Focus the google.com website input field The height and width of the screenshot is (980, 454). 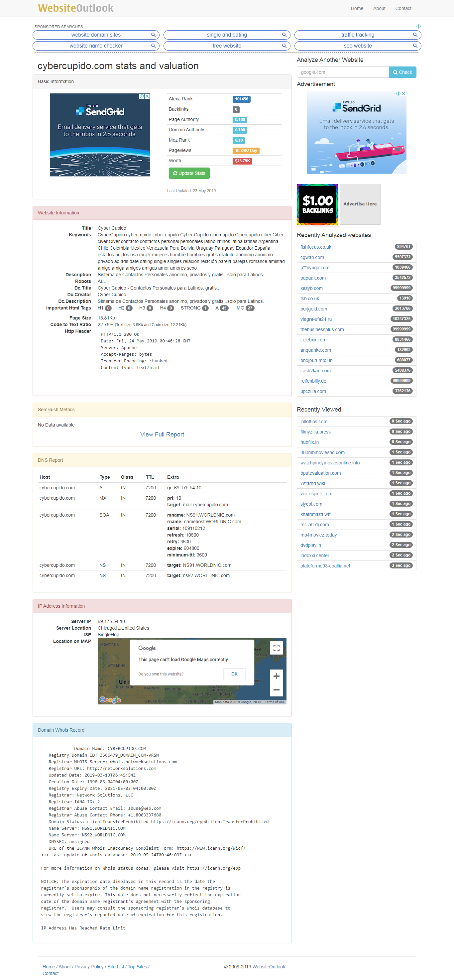(343, 72)
